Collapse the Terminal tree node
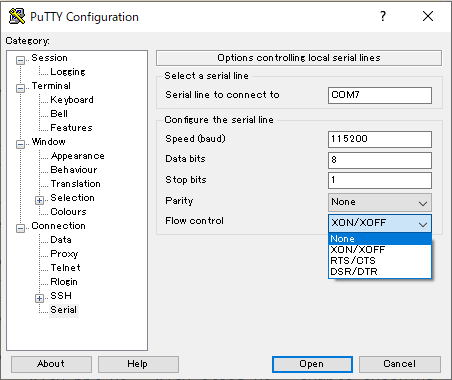The height and width of the screenshot is (380, 452). pyautogui.click(x=20, y=88)
